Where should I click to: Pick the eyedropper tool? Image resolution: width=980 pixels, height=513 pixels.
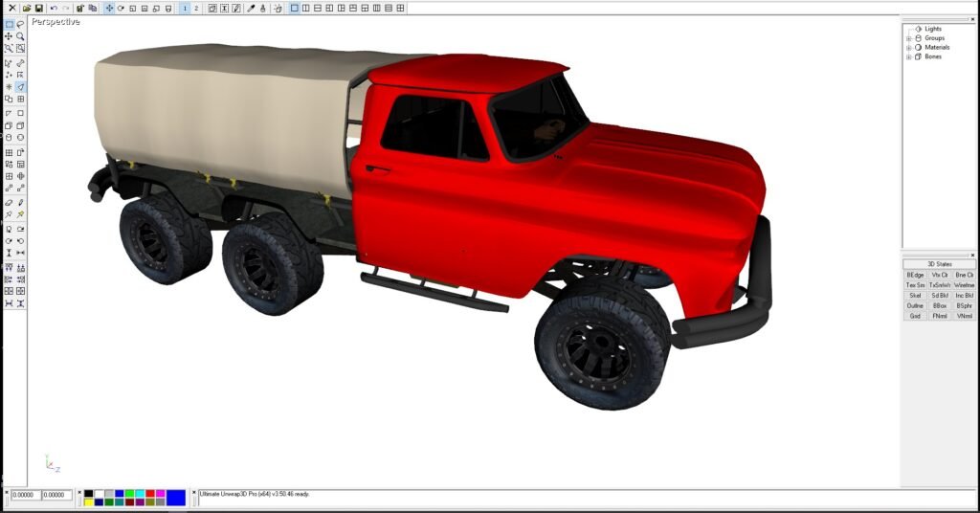252,8
